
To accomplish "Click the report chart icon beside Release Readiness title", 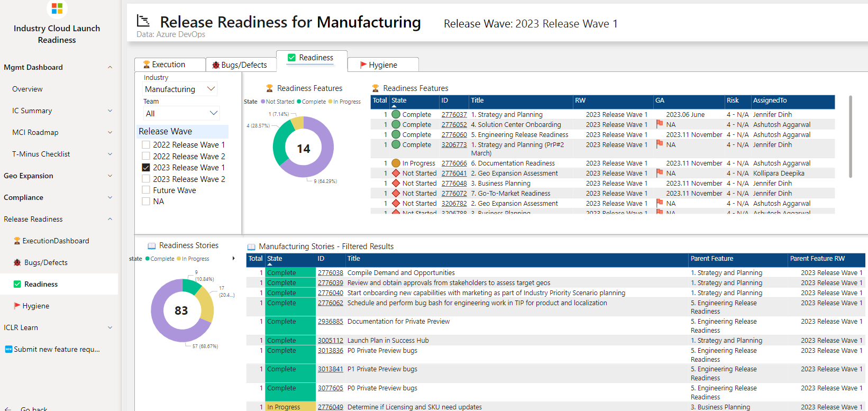I will (x=143, y=21).
